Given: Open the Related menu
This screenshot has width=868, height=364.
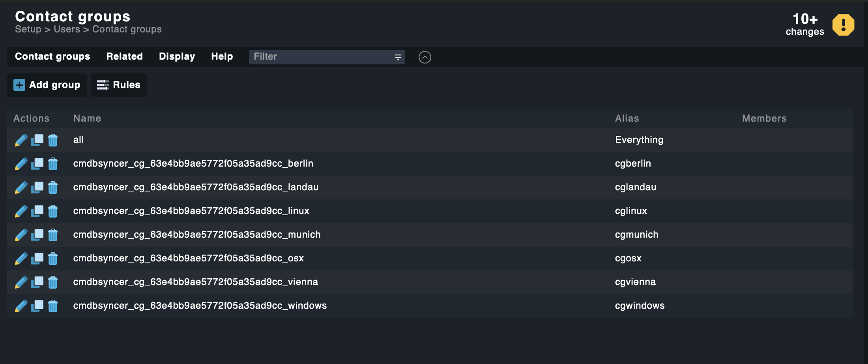Looking at the screenshot, I should click(x=124, y=56).
